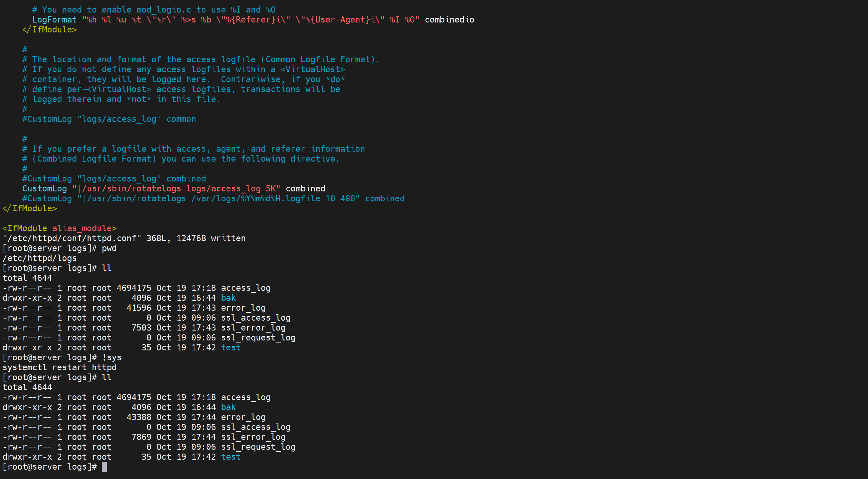The width and height of the screenshot is (868, 479).
Task: Click the terminal cursor block at prompt
Action: [104, 466]
